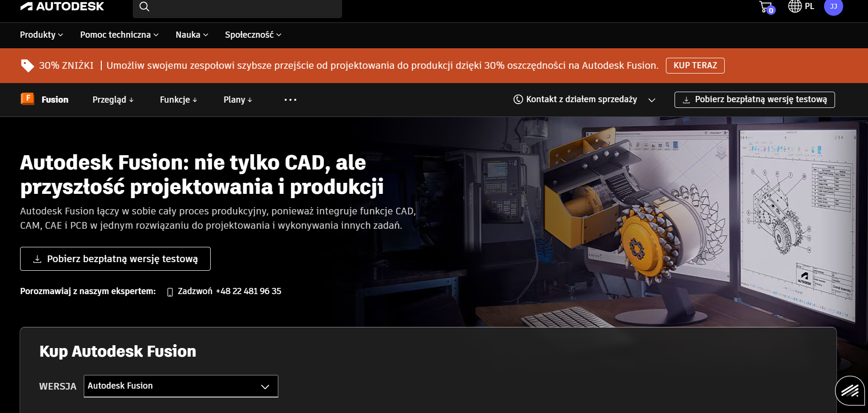Screen dimensions: 868x413
Task: Expand the Produkty menu
Action: coord(41,35)
